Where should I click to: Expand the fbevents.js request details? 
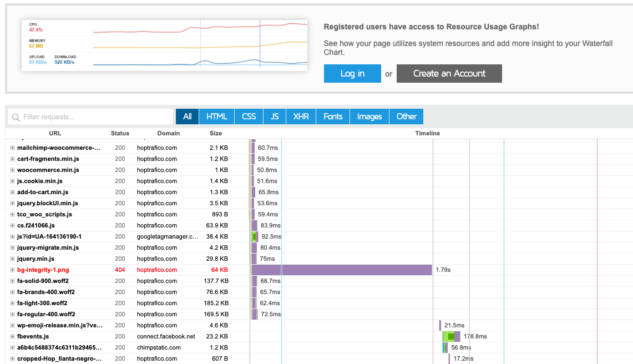[12, 336]
